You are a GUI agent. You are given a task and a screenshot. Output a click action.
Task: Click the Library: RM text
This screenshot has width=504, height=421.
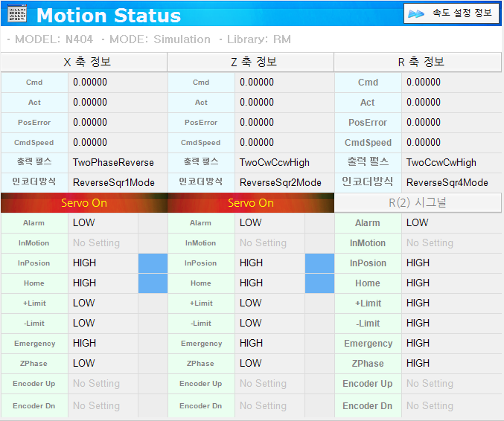pyautogui.click(x=259, y=39)
